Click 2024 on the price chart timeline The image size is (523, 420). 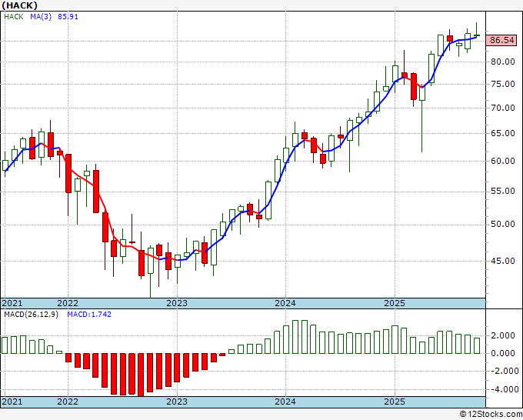click(x=285, y=303)
